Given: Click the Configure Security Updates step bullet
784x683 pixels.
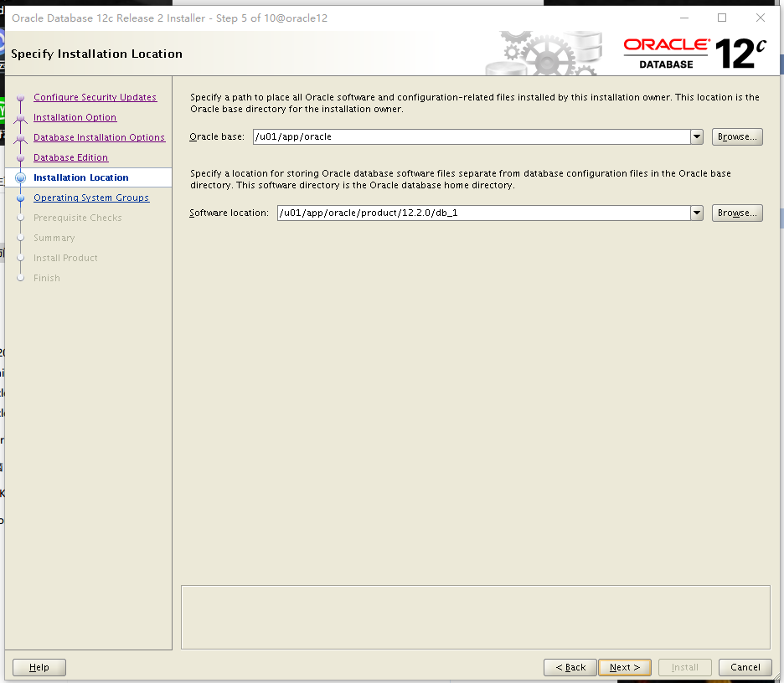Looking at the screenshot, I should click(20, 97).
